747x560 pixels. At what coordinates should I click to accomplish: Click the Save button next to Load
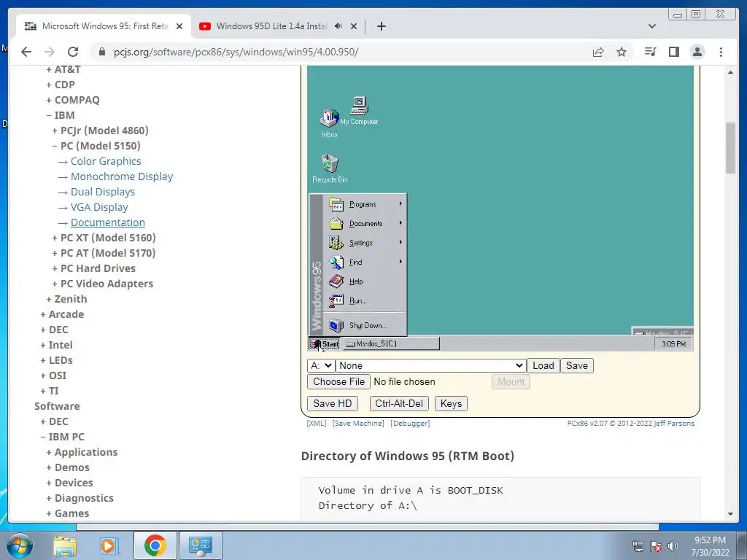(576, 366)
